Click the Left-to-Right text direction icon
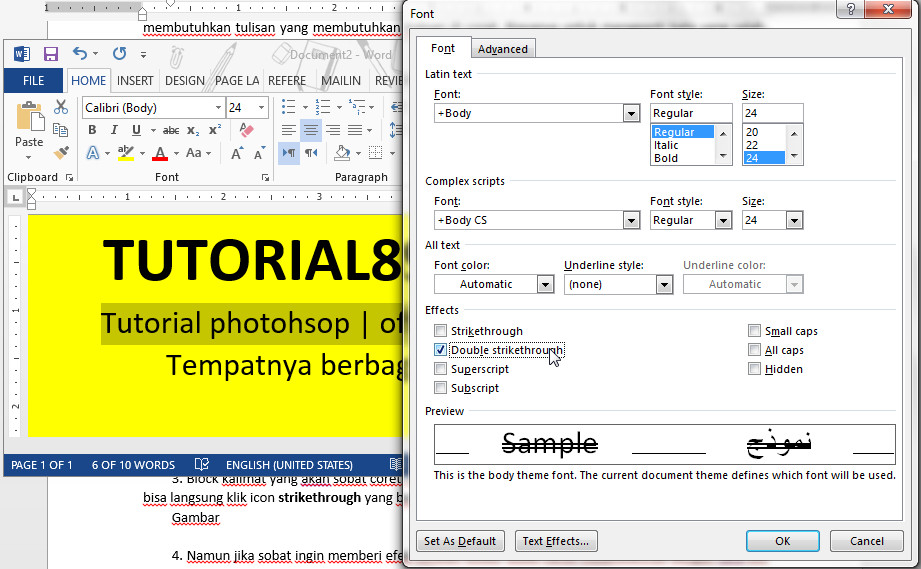921x569 pixels. pos(289,153)
